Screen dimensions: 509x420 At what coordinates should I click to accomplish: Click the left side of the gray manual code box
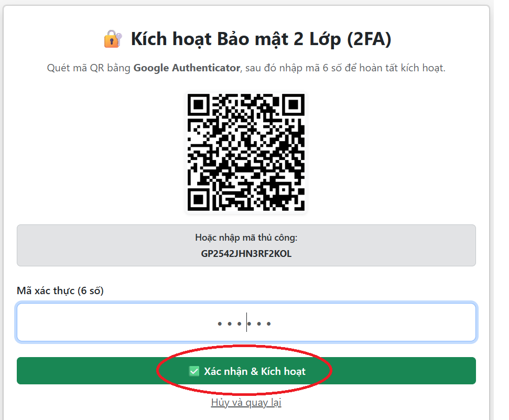pos(63,245)
